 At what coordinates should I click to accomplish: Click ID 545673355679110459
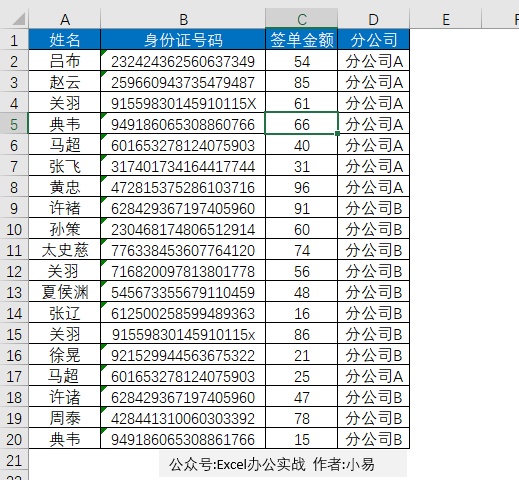pos(183,292)
